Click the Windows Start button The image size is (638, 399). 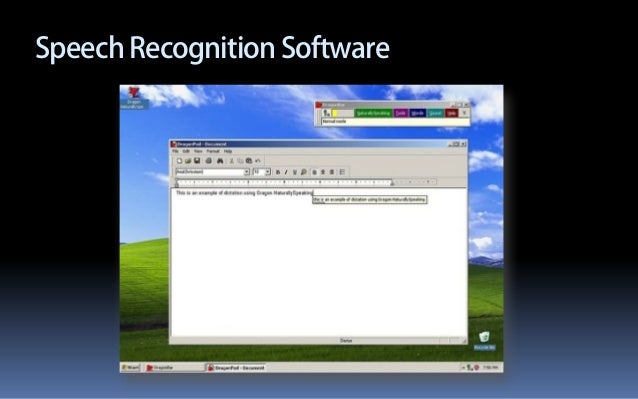coord(131,368)
